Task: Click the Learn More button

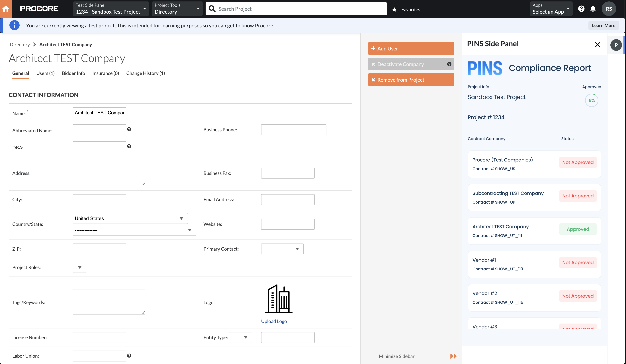Action: [603, 25]
